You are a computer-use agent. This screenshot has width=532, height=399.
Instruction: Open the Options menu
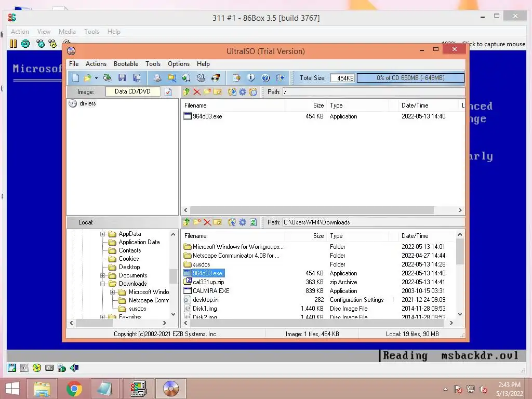coord(179,64)
